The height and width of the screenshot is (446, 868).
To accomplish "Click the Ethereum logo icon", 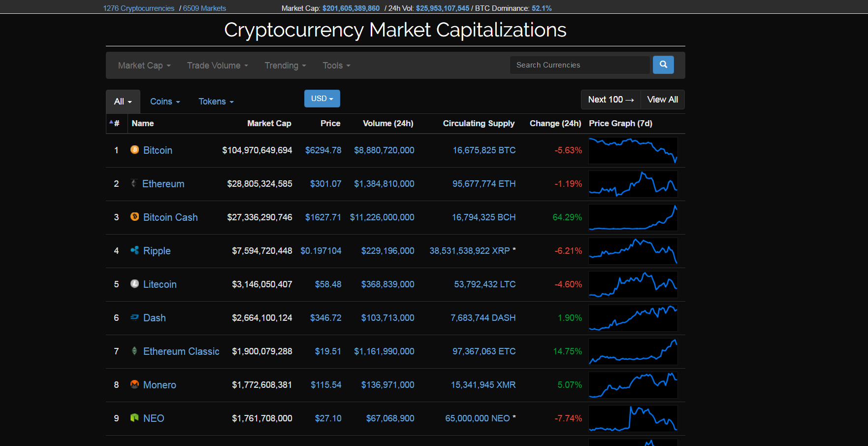I will pos(133,183).
